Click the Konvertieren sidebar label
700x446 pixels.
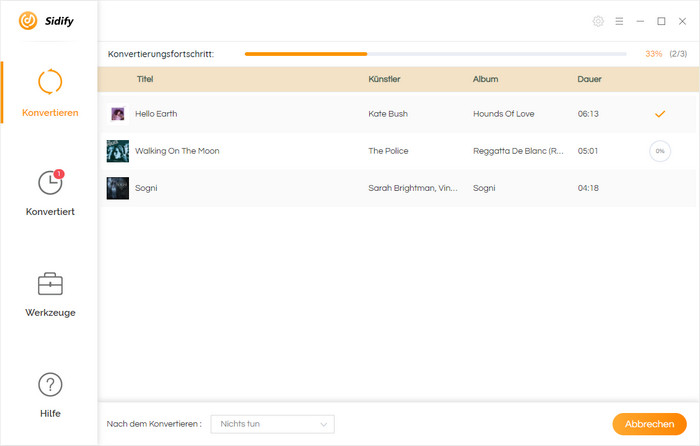coord(50,113)
